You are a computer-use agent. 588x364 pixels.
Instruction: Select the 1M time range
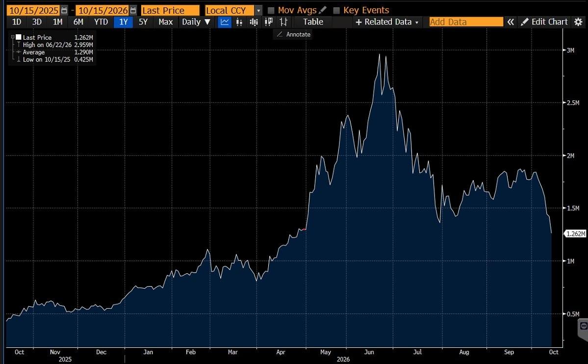pos(57,22)
